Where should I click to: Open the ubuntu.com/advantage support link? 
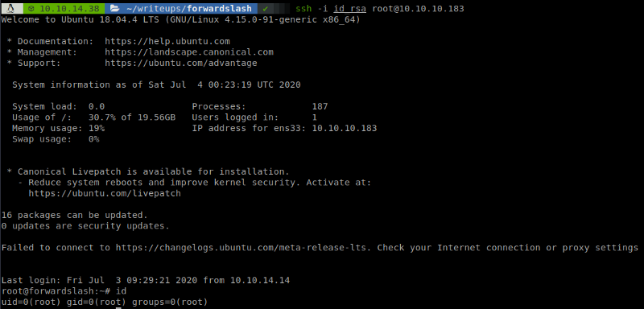click(x=180, y=64)
